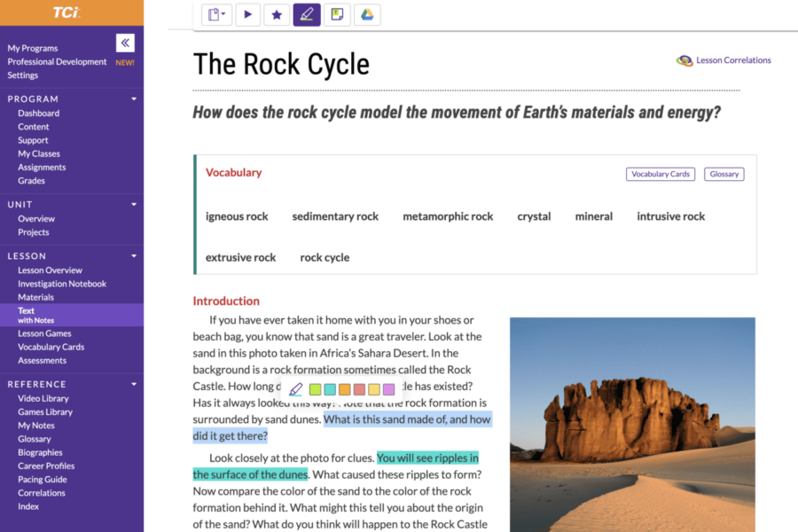Collapse the LESSON section arrow
Screen dimensions: 798x532
click(x=134, y=256)
